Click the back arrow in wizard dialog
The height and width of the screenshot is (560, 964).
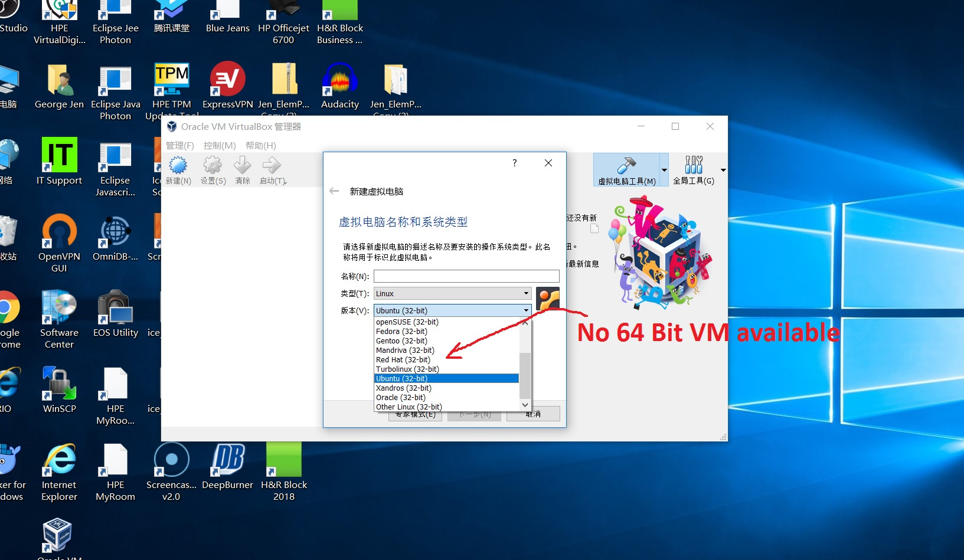334,191
